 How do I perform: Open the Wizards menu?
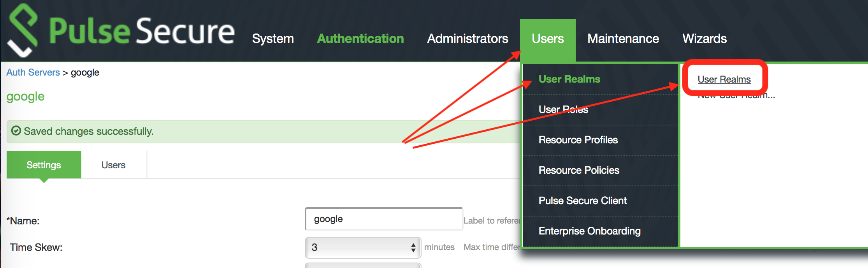tap(704, 39)
